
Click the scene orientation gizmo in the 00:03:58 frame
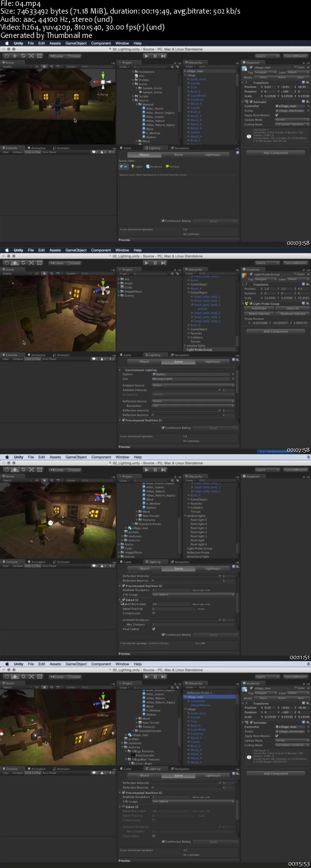103,81
